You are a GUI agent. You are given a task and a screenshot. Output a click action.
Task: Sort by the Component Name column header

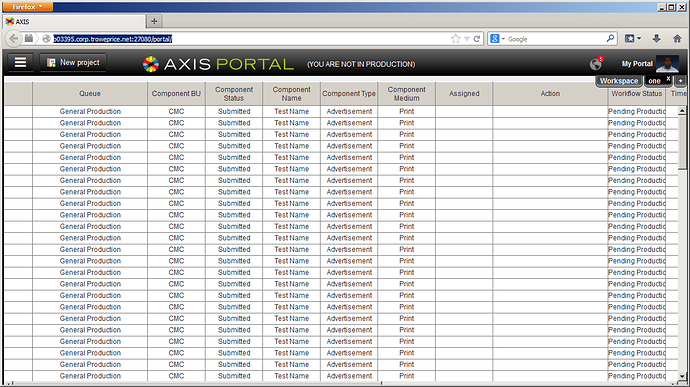[291, 93]
